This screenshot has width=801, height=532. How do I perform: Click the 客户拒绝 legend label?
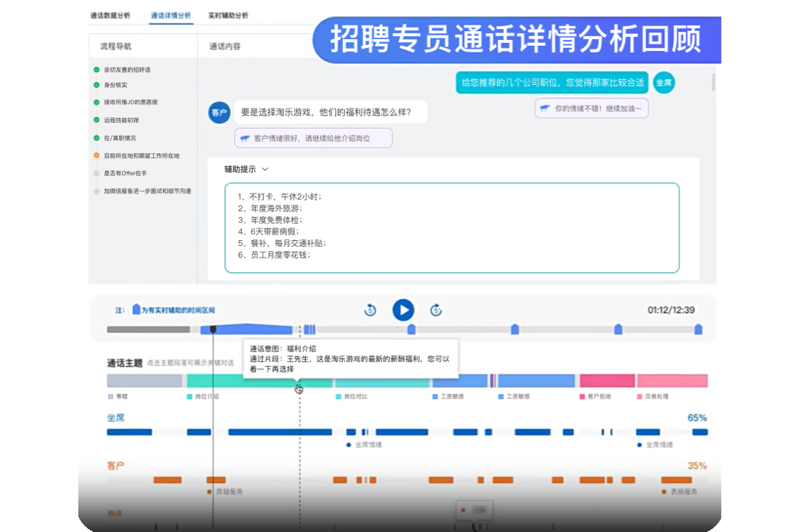[x=599, y=397]
